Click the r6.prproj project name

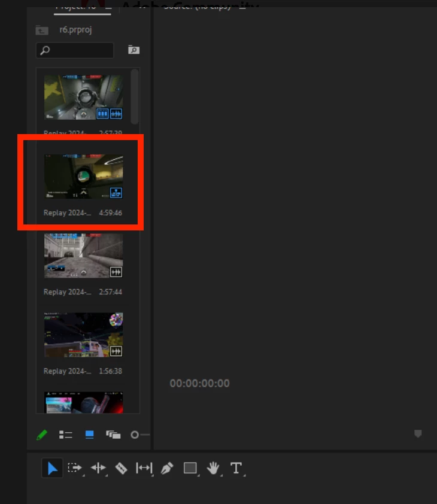tap(75, 29)
